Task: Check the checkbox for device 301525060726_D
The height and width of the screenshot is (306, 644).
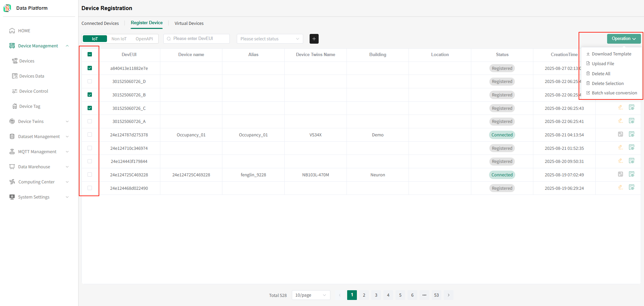Action: (x=90, y=81)
